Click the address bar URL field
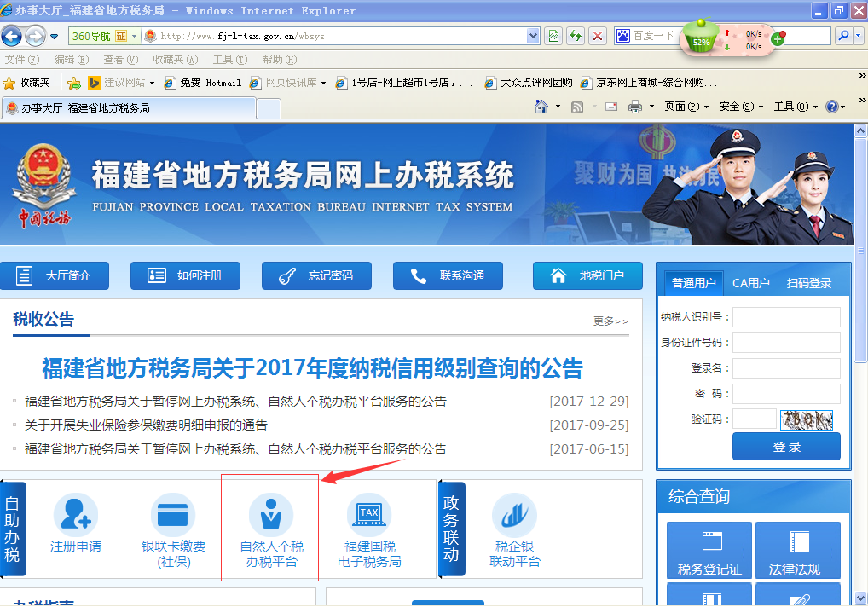 pos(333,37)
